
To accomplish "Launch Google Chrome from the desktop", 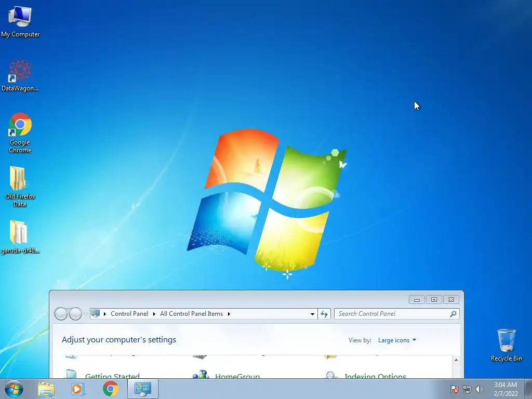I will coord(20,133).
